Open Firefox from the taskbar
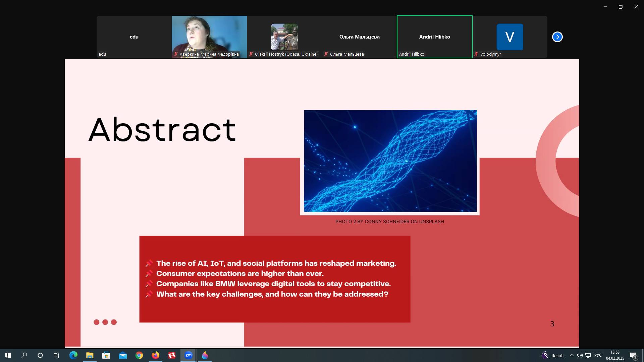 point(155,355)
